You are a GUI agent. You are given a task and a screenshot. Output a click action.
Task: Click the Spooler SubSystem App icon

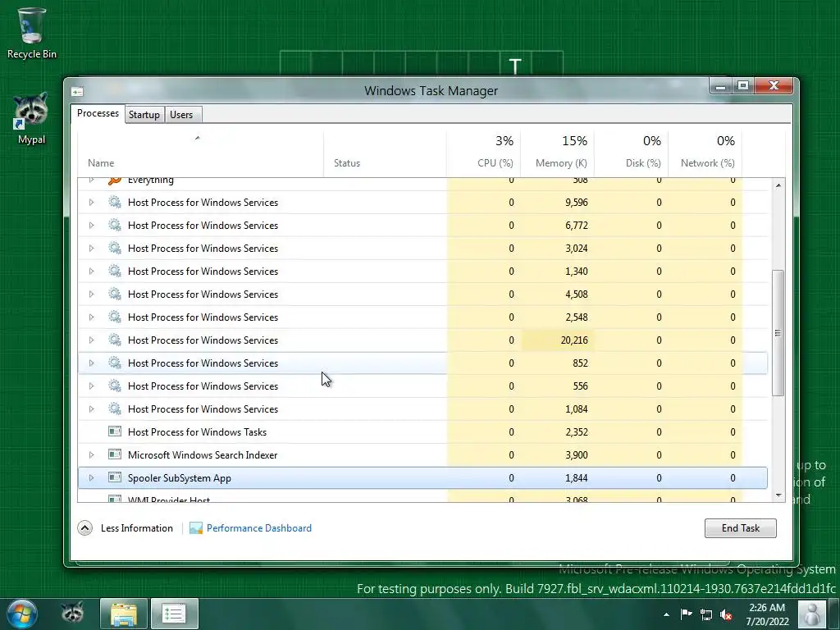[115, 477]
